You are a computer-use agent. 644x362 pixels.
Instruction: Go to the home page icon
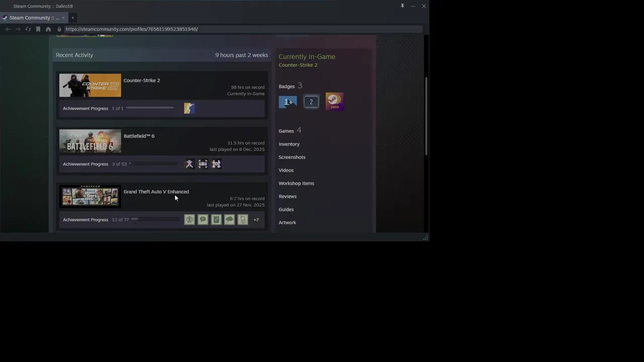pos(48,29)
